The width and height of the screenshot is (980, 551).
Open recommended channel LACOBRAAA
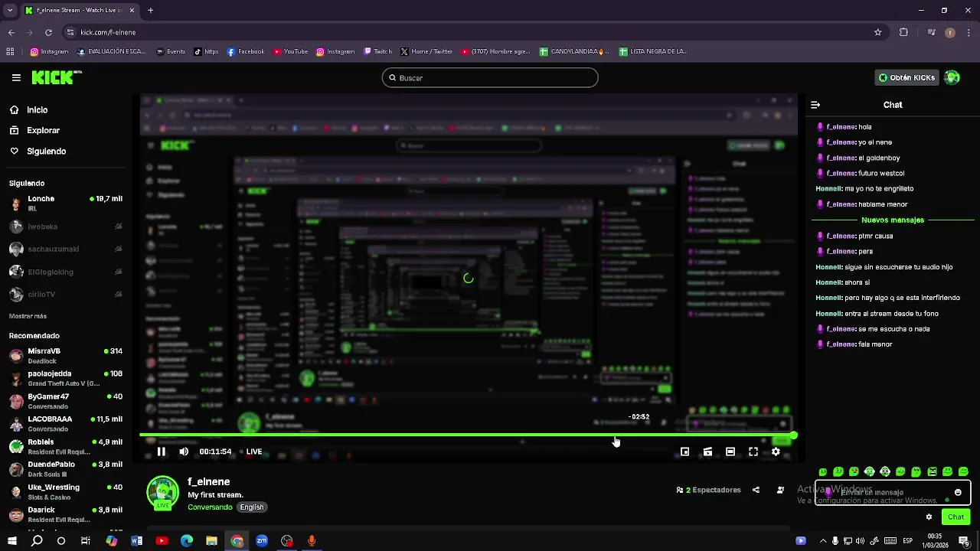66,424
